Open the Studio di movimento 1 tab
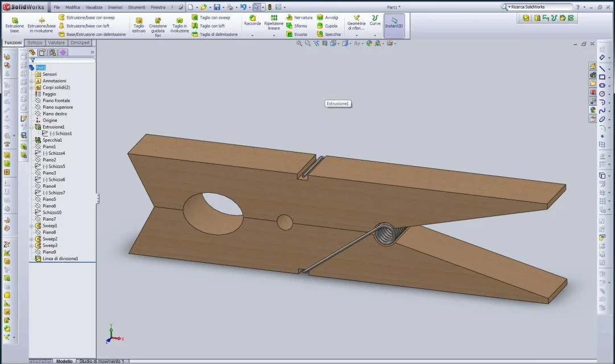 tap(102, 361)
